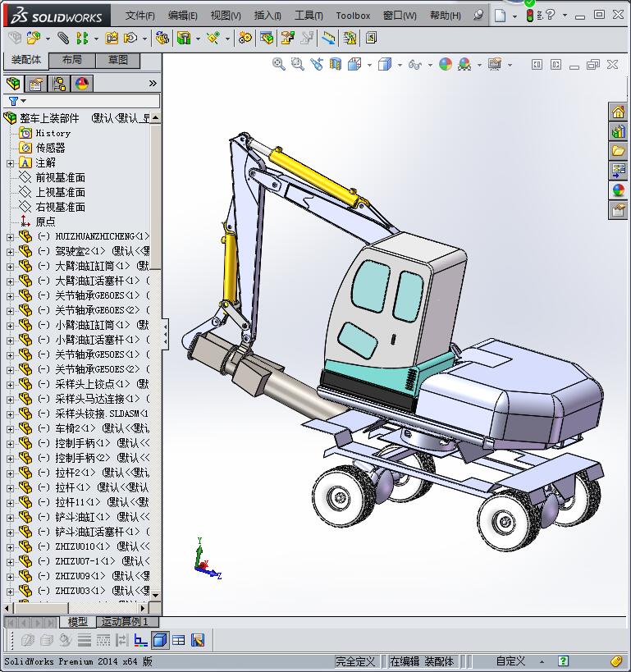Image resolution: width=631 pixels, height=672 pixels.
Task: Click the Move Component icon
Action: (130, 38)
